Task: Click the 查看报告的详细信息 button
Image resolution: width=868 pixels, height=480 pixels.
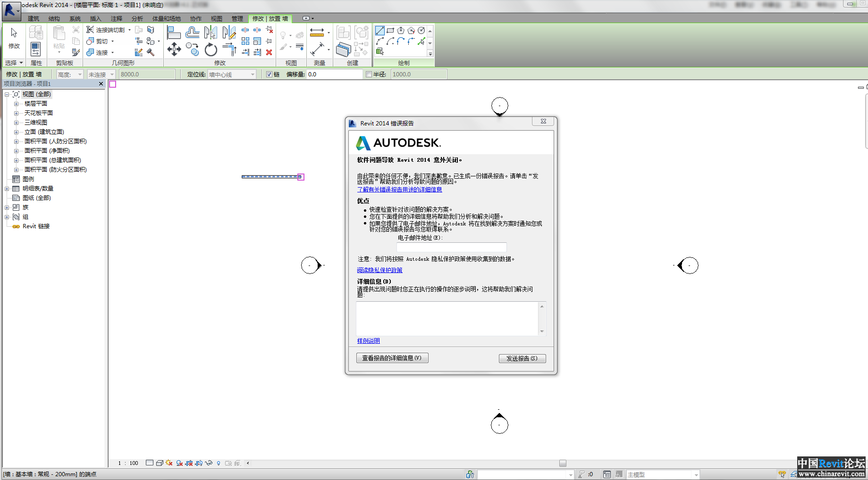Action: (392, 358)
